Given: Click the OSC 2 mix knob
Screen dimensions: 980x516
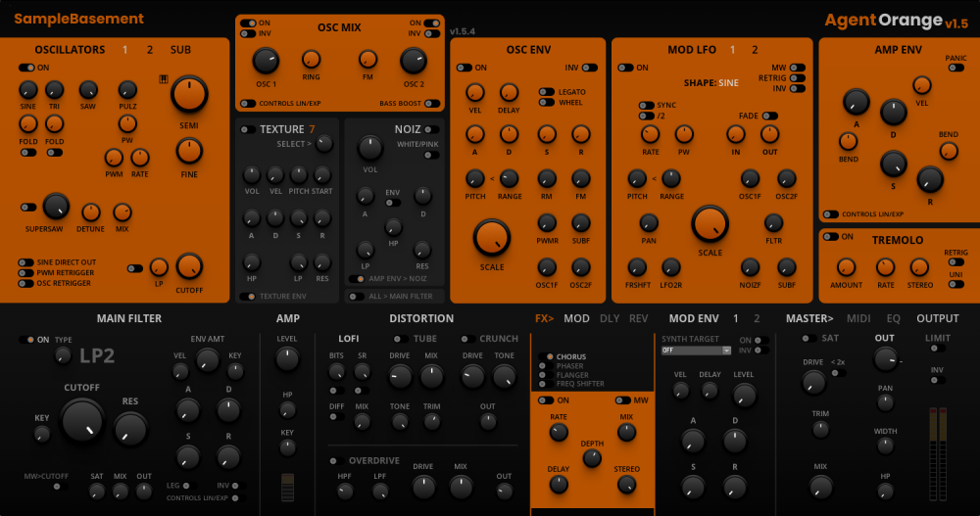Looking at the screenshot, I should coord(414,62).
